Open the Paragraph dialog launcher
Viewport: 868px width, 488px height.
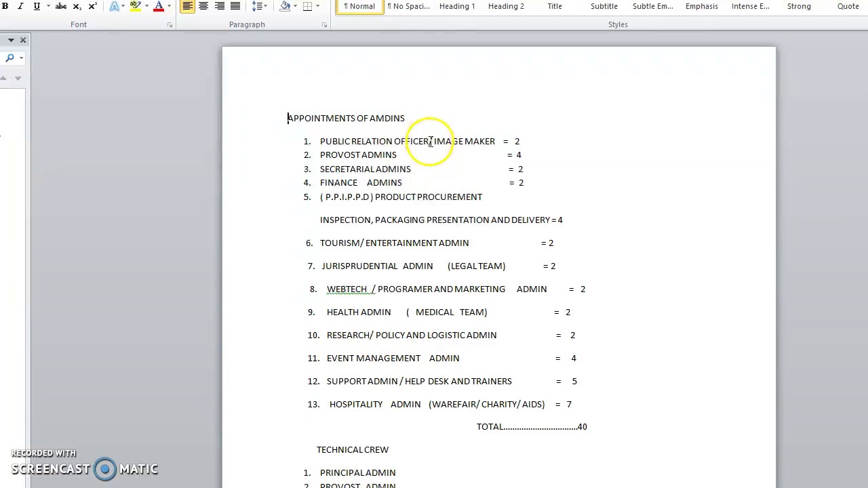click(x=324, y=25)
